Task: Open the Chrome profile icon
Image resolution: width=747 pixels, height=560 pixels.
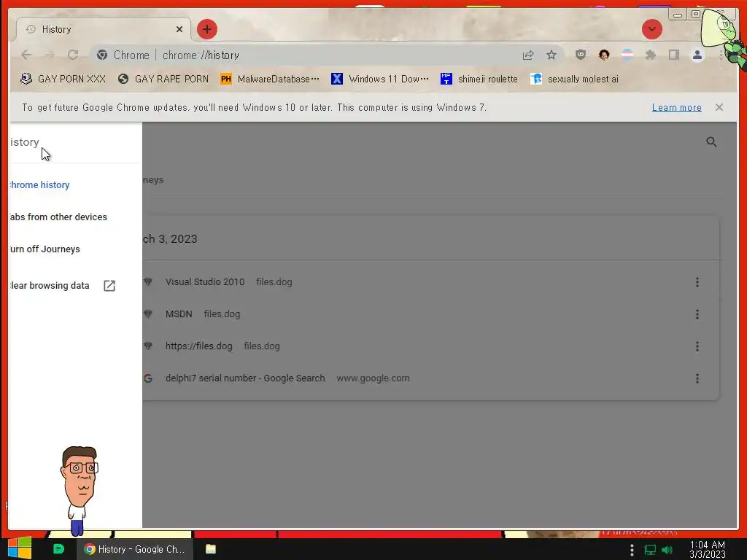Action: 697,55
